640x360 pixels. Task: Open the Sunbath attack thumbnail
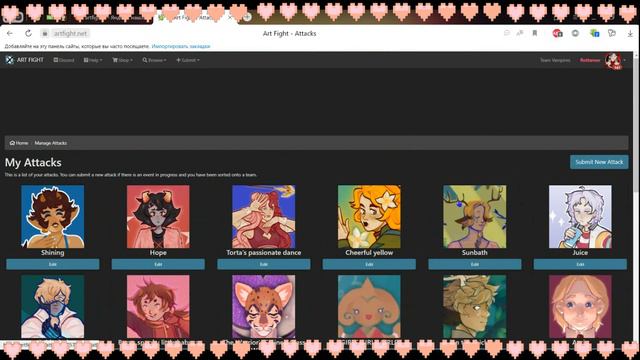click(x=475, y=217)
